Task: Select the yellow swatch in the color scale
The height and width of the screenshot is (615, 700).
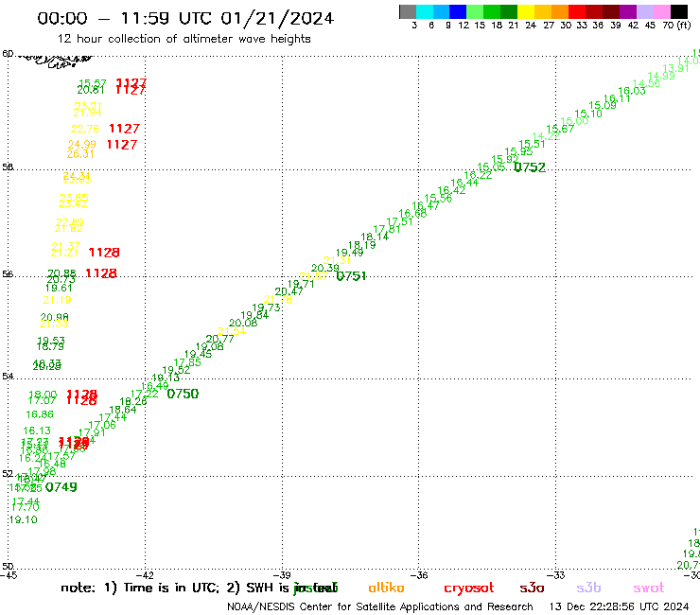Action: (526, 11)
